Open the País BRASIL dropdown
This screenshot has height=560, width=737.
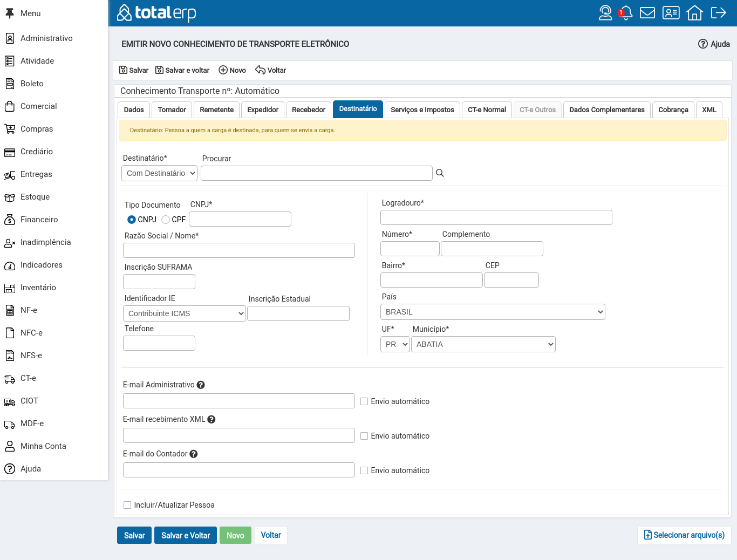point(493,312)
